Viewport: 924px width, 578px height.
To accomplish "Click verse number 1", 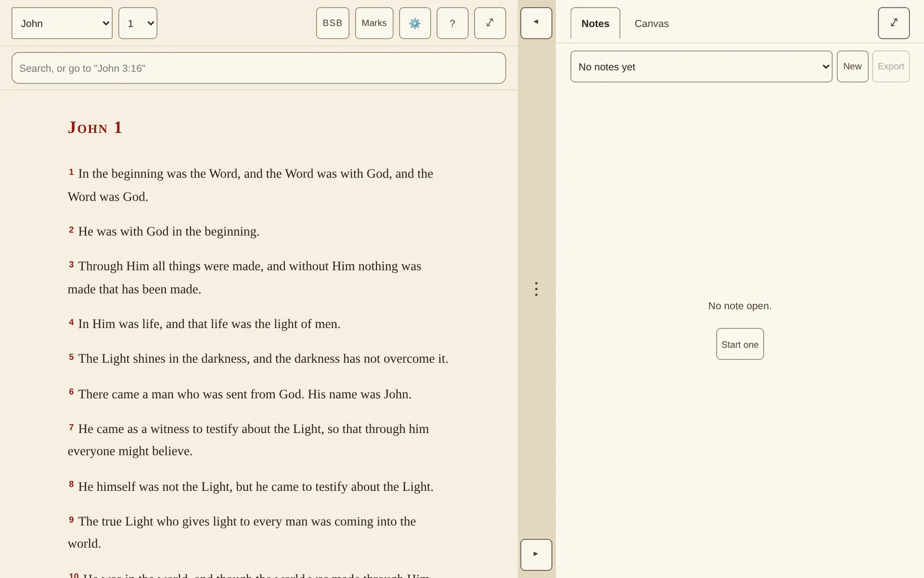I will [x=72, y=172].
